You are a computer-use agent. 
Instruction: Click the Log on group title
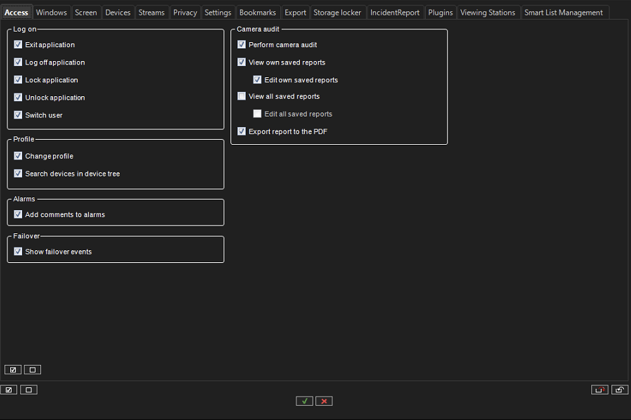[25, 29]
